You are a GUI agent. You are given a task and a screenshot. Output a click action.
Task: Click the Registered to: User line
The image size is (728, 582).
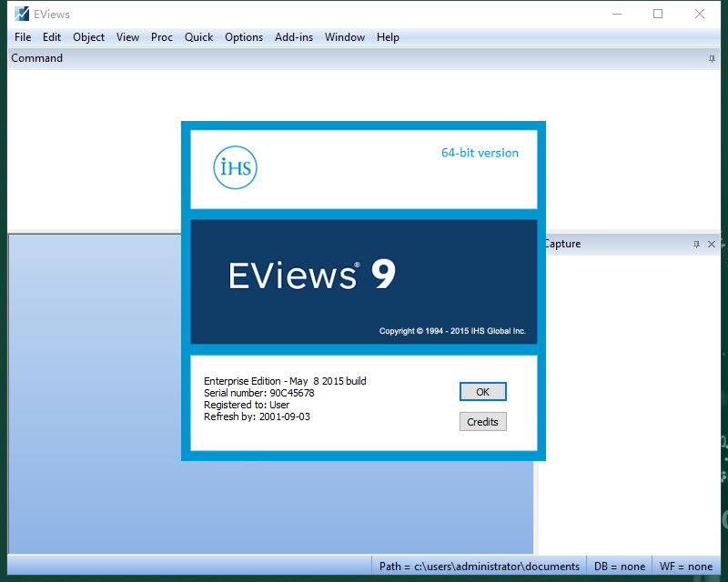click(x=247, y=405)
